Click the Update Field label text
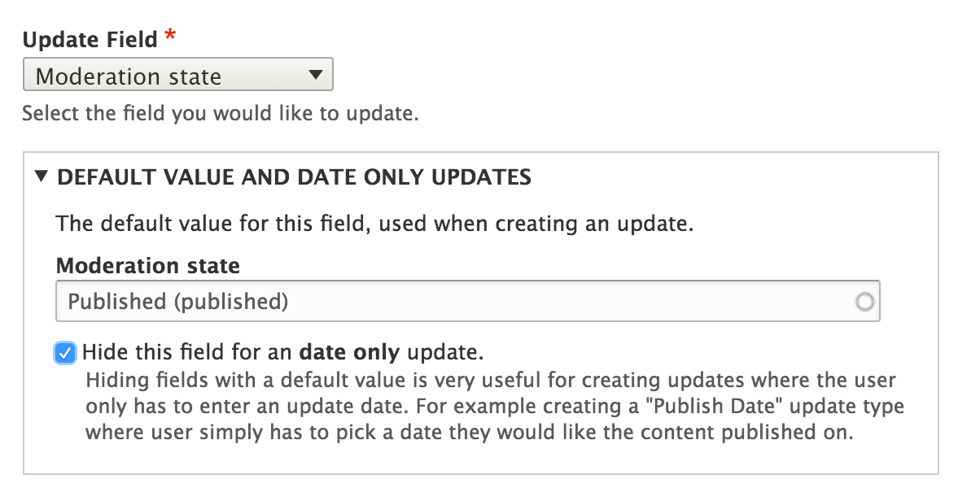Viewport: 980px width, 488px height. (90, 38)
